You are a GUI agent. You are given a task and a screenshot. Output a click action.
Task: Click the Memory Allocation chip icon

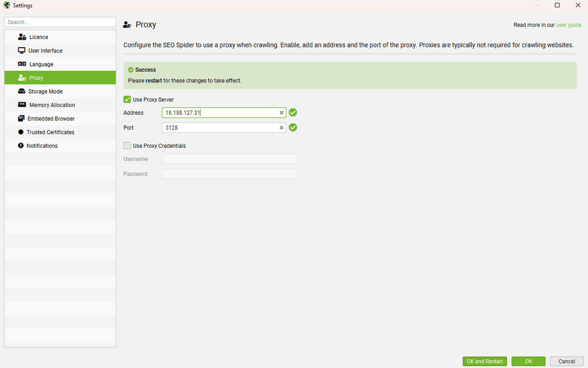tap(22, 105)
